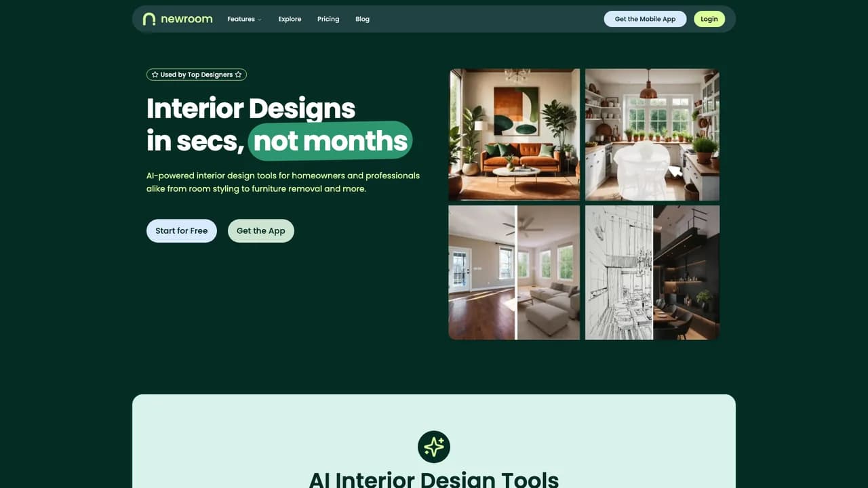Click the newroom arch logo icon
This screenshot has width=868, height=488.
coord(149,19)
